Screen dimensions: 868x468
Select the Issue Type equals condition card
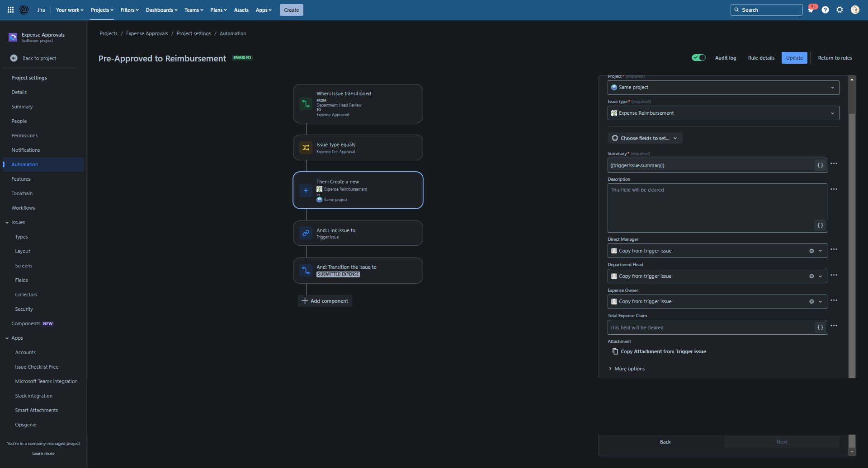[x=358, y=148]
